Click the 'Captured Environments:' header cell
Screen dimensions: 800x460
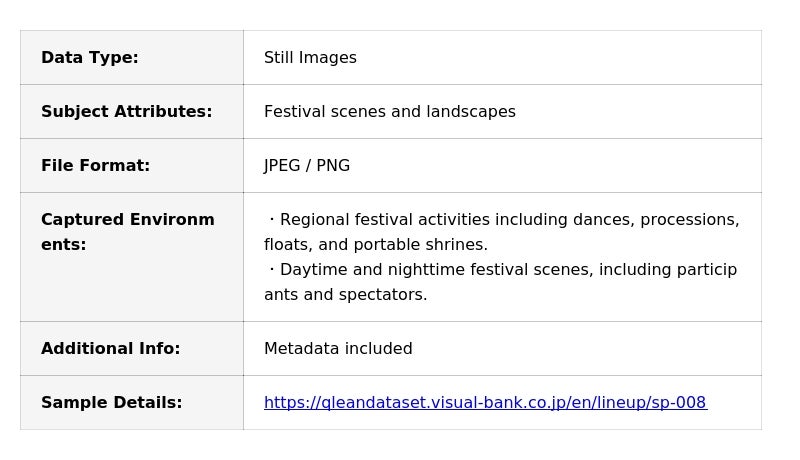click(127, 232)
